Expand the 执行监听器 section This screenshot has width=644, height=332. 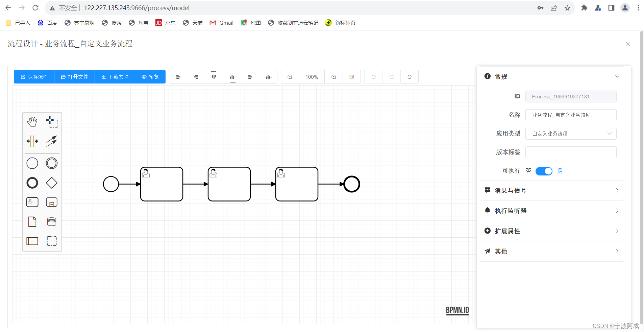(x=552, y=211)
